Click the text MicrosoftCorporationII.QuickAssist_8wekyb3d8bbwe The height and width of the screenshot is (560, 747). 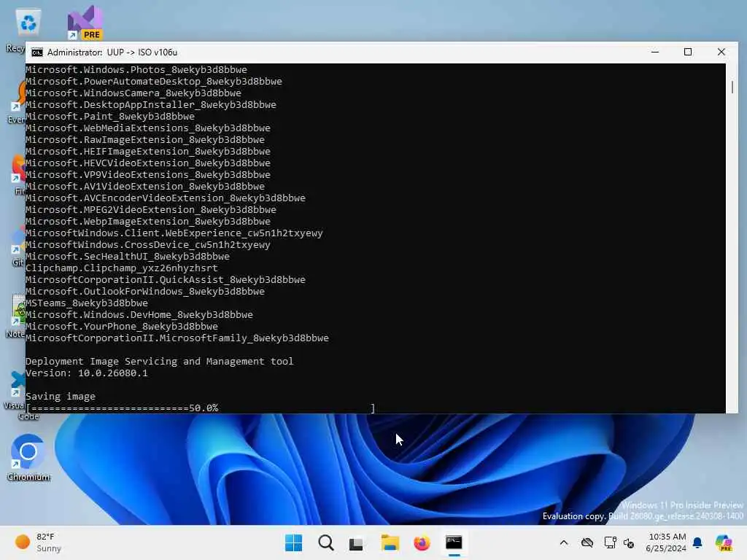166,280
